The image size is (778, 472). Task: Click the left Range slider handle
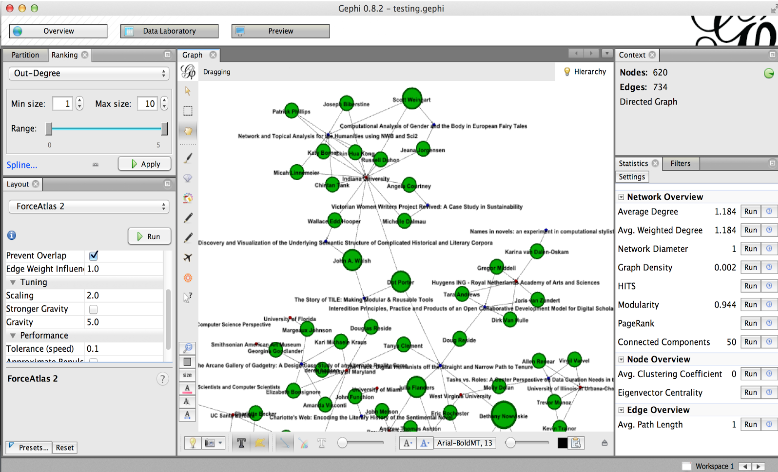click(x=49, y=129)
